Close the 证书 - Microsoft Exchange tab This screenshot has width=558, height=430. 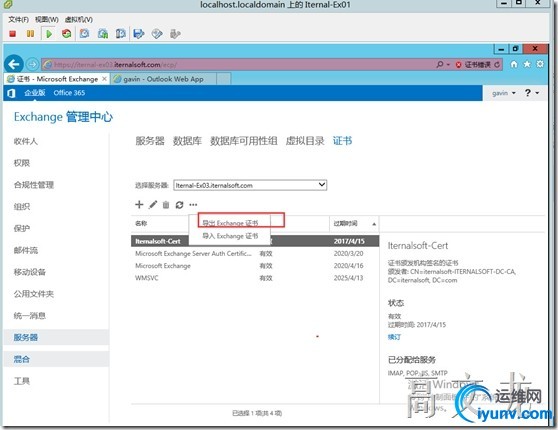coord(104,79)
